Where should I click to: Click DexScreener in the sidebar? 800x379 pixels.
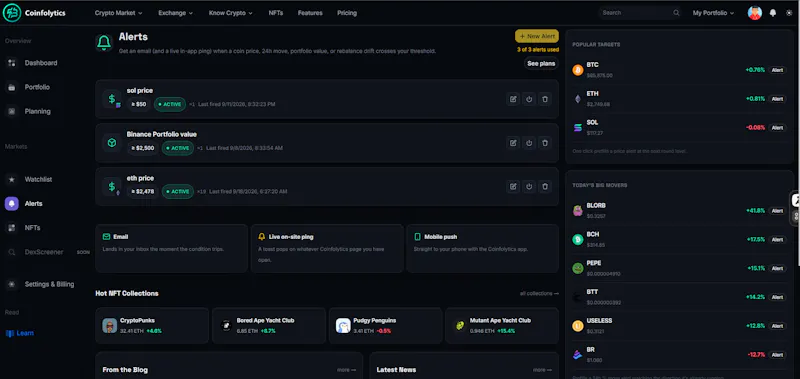click(44, 252)
